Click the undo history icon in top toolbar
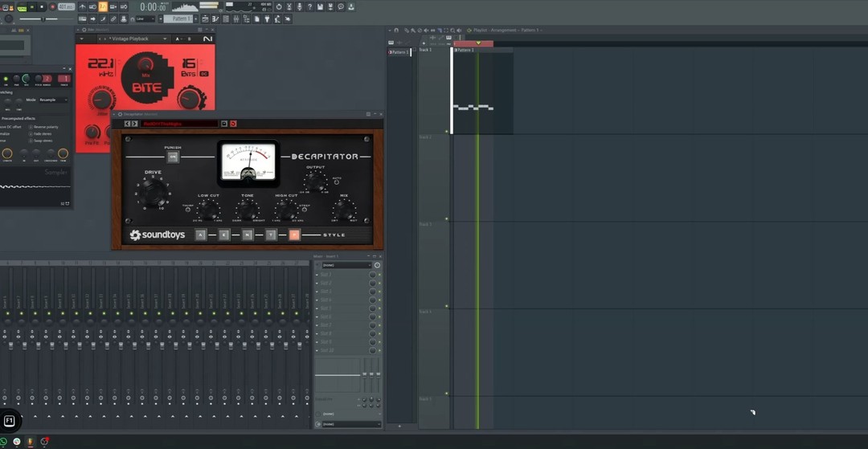The image size is (868, 449). click(x=278, y=6)
